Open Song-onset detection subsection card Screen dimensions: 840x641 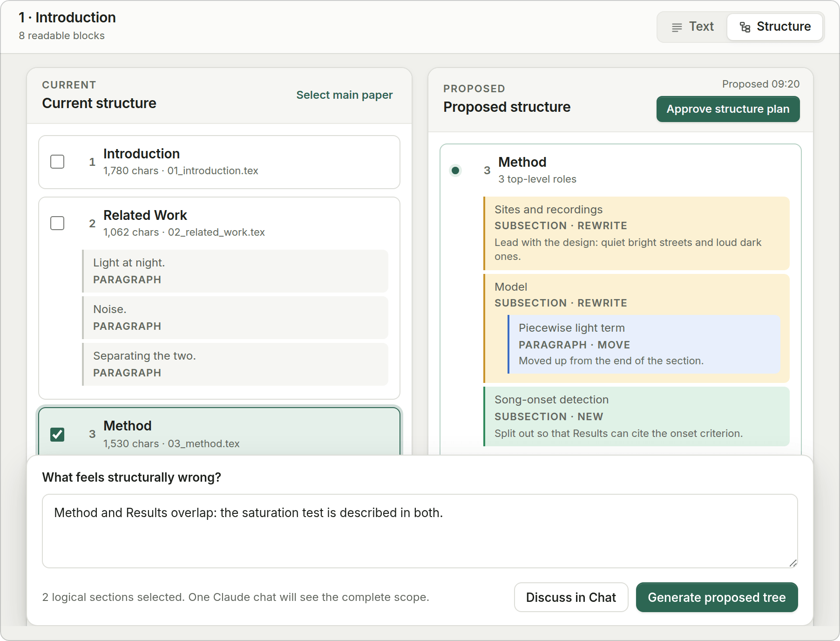point(637,416)
